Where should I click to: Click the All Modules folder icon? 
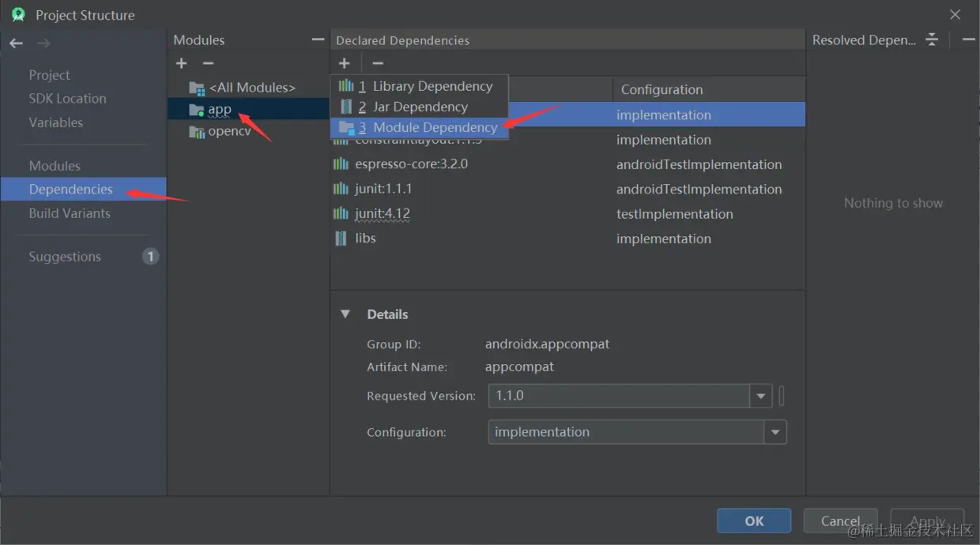pyautogui.click(x=197, y=88)
